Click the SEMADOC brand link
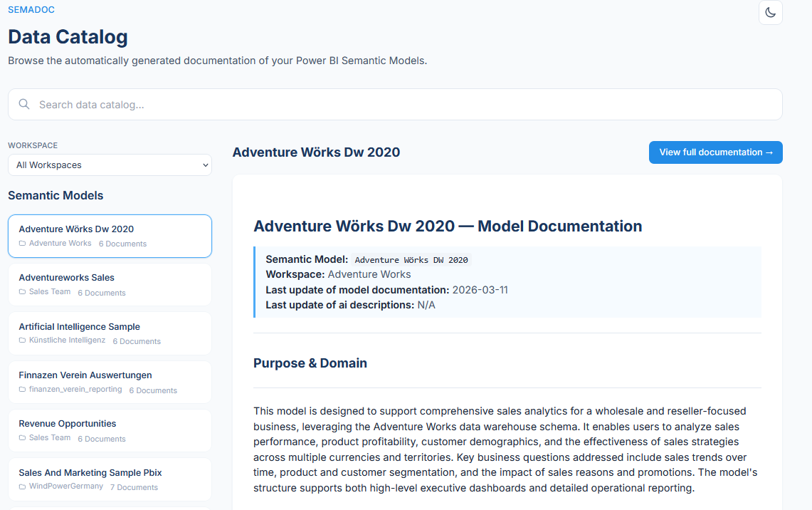 click(x=31, y=10)
